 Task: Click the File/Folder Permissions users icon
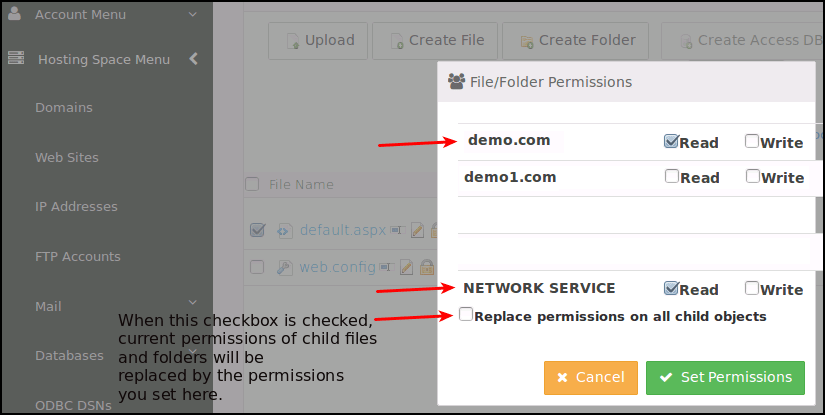point(457,81)
